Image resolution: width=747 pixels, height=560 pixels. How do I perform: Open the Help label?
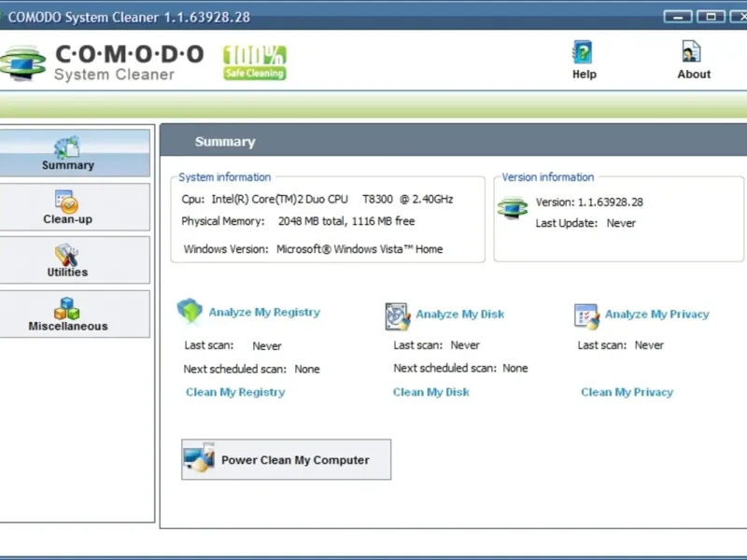pyautogui.click(x=585, y=75)
